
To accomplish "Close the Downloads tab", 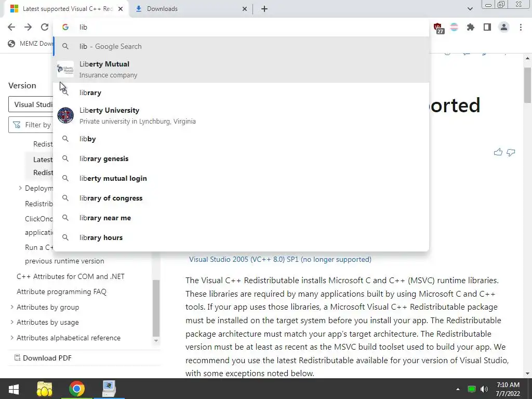I will point(245,9).
